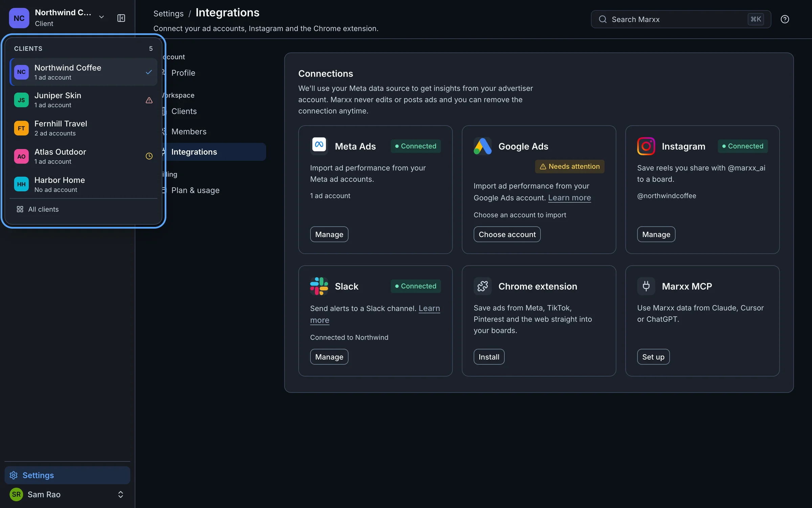Open Slack Learn more link
The height and width of the screenshot is (508, 812).
pyautogui.click(x=429, y=308)
